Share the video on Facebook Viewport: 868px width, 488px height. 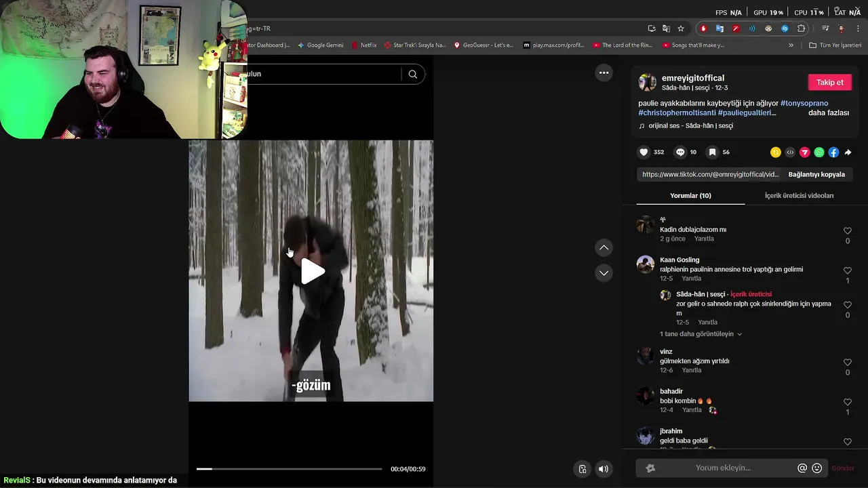pos(833,152)
